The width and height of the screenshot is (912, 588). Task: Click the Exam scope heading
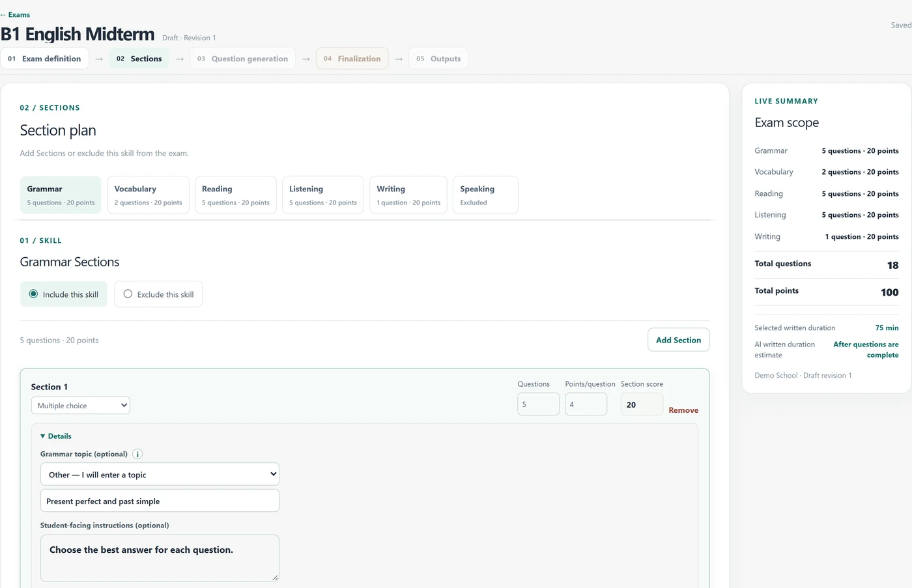point(786,122)
